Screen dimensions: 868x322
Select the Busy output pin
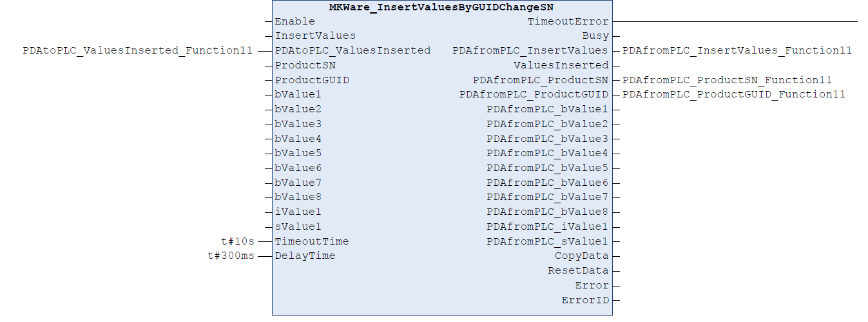click(x=595, y=35)
